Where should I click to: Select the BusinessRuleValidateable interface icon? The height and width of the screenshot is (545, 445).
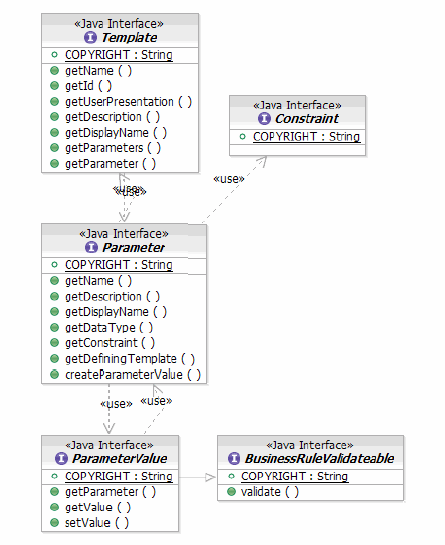[x=234, y=458]
